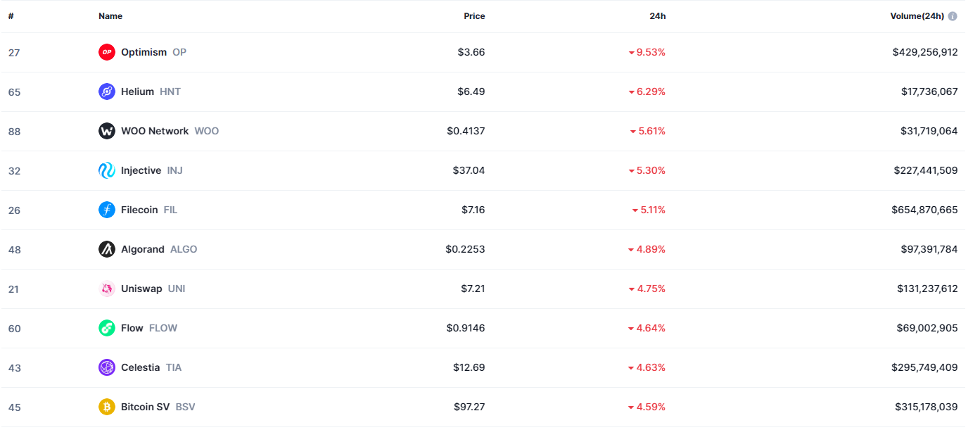Click the Flow coin logo icon
980x430 pixels.
pos(106,328)
